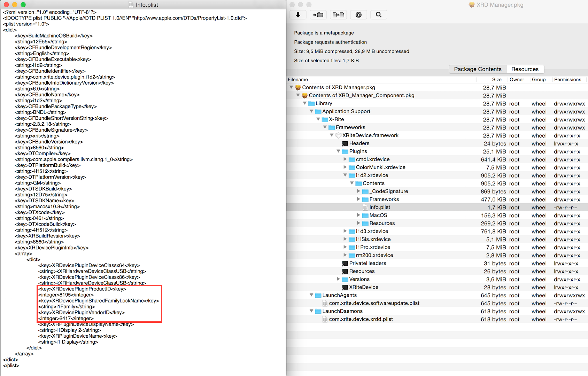The width and height of the screenshot is (588, 376).
Task: Collapse the LaunchDaemons folder
Action: click(x=311, y=311)
